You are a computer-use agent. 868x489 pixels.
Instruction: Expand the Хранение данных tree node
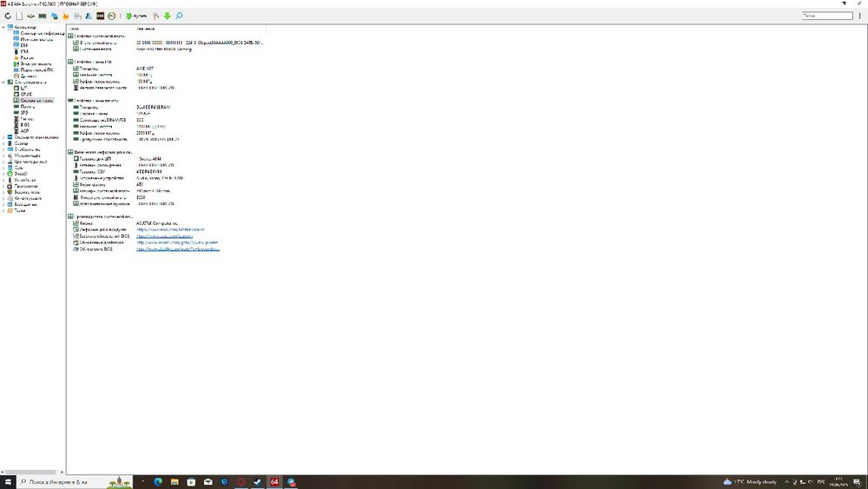3,162
